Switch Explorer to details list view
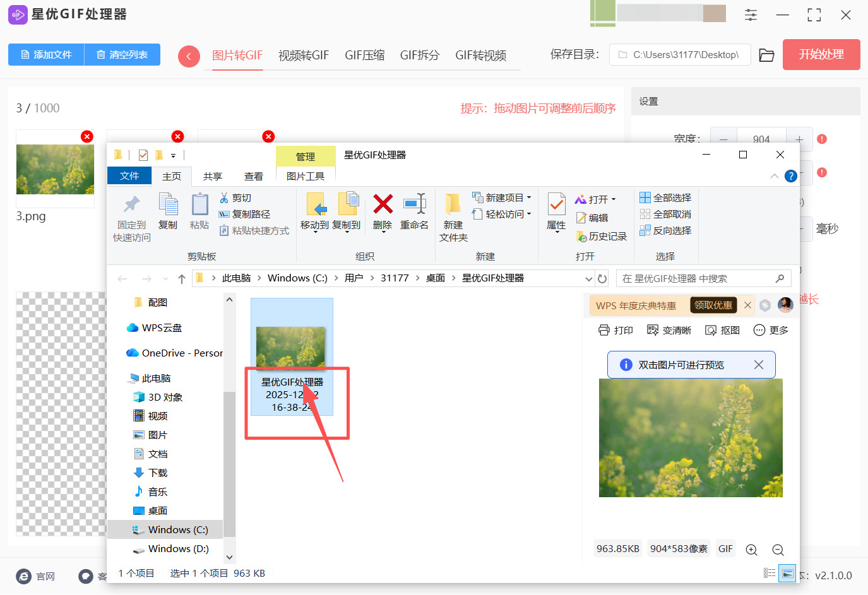868x595 pixels. [x=769, y=573]
